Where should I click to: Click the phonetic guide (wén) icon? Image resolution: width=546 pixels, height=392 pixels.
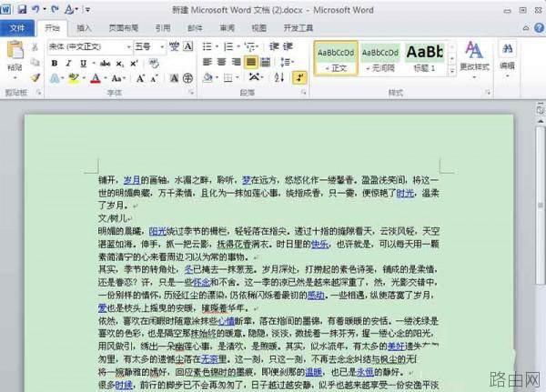click(x=174, y=46)
